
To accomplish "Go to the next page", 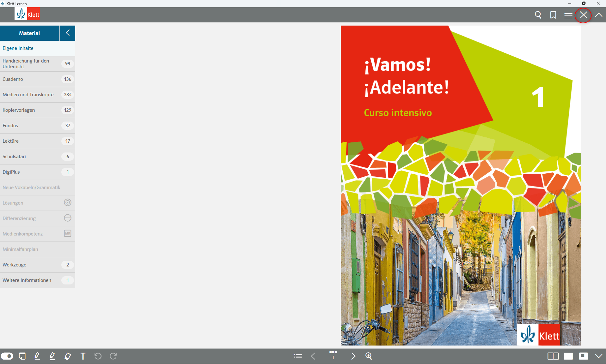I will pyautogui.click(x=353, y=356).
